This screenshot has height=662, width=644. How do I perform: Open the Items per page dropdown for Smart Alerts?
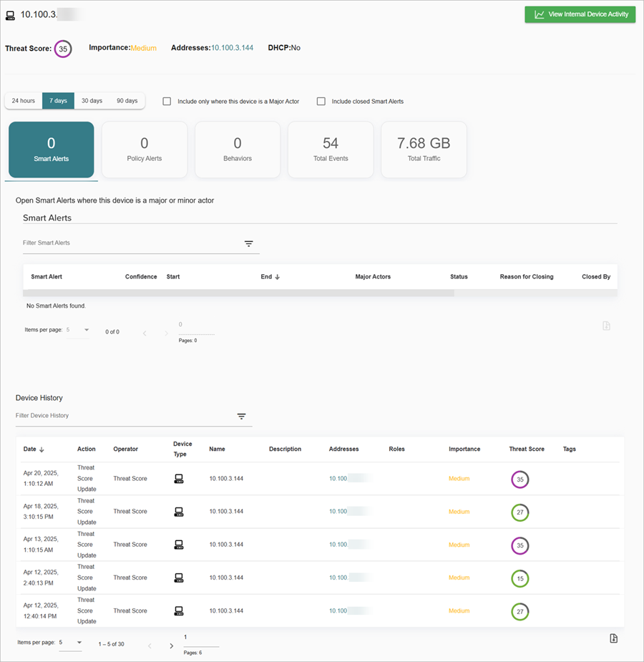[x=86, y=331]
